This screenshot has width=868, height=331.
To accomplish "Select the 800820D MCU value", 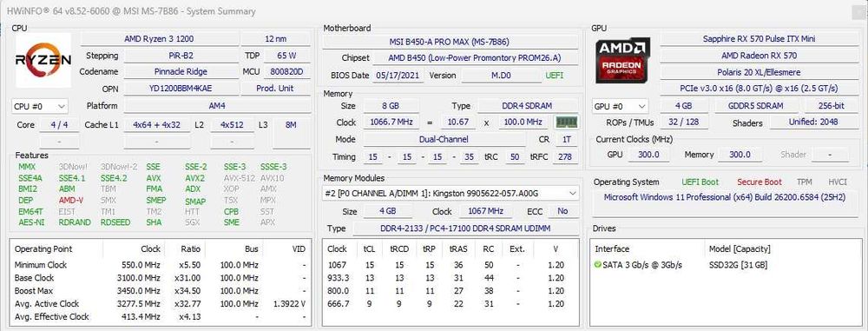I will [x=286, y=71].
